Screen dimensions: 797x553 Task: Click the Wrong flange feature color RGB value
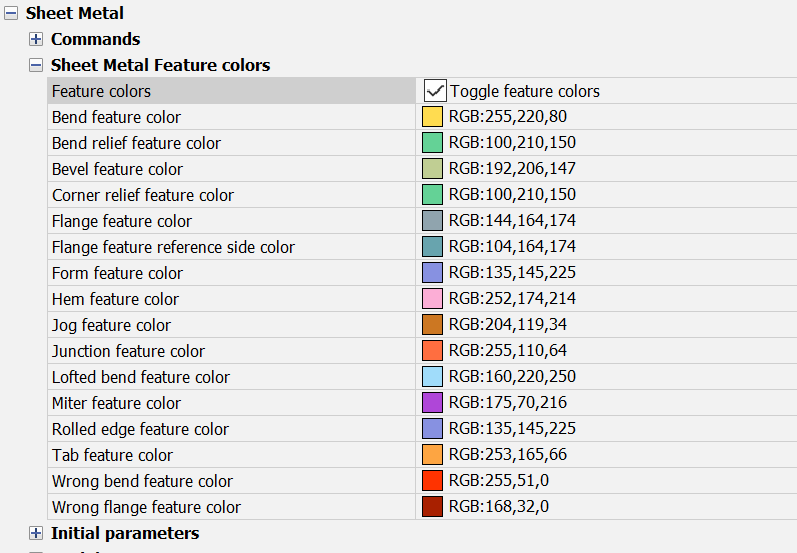[498, 507]
